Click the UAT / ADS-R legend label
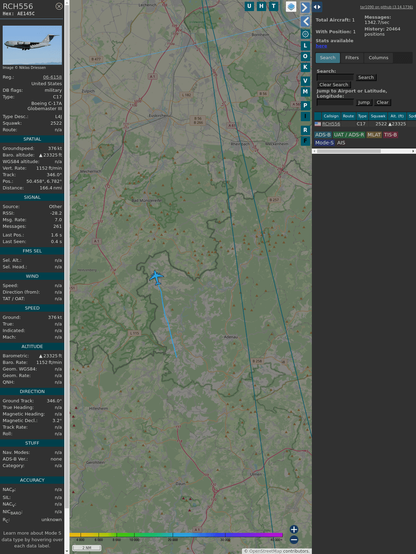 (x=349, y=135)
